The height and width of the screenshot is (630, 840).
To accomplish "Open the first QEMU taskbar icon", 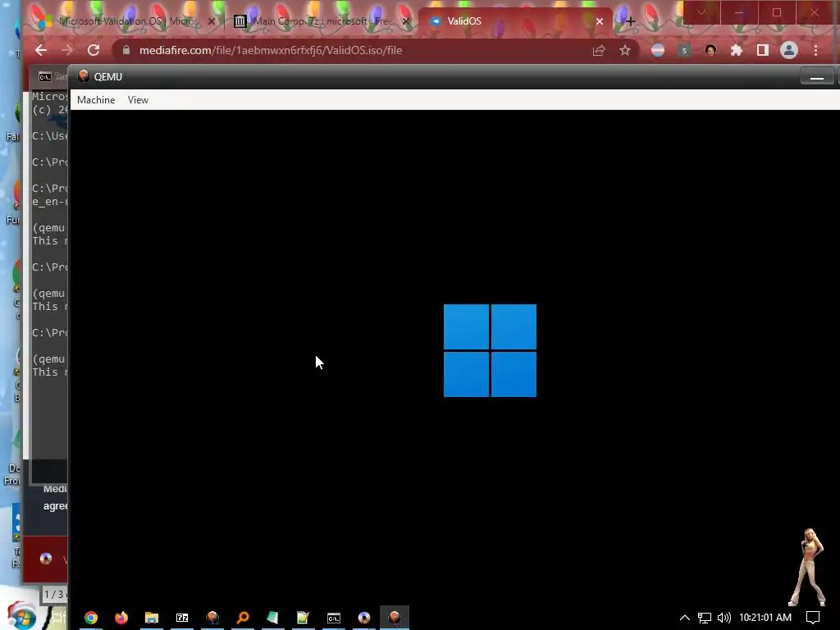I will (x=212, y=618).
